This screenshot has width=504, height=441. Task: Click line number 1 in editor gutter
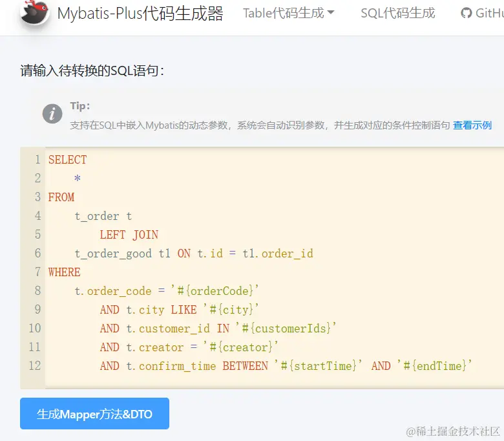(x=37, y=160)
